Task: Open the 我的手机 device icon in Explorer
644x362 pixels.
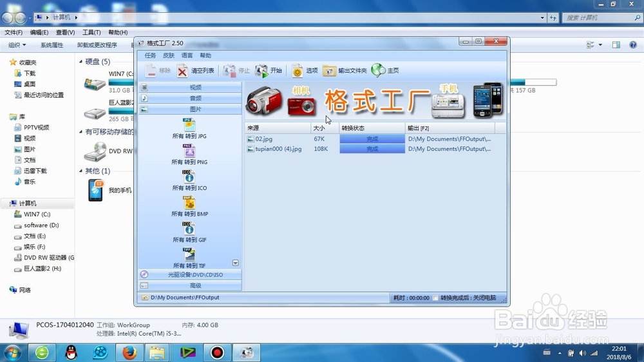Action: [x=96, y=190]
